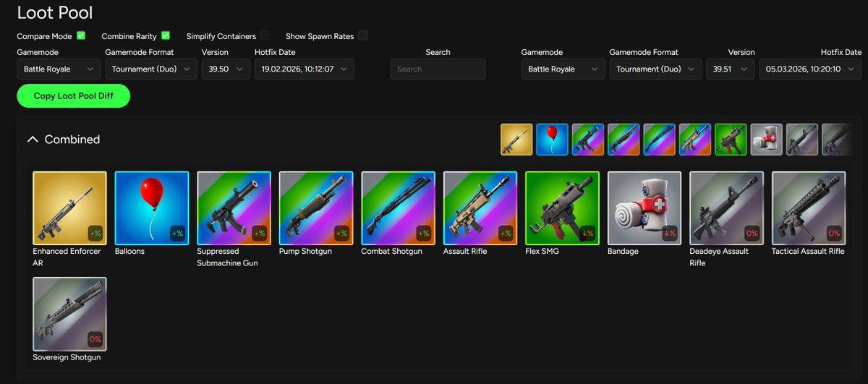This screenshot has height=384, width=868.
Task: Select the Assault Rifle item card
Action: (x=480, y=208)
